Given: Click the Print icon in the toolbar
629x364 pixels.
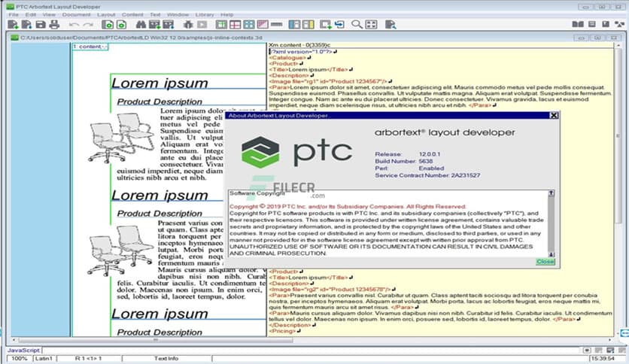Looking at the screenshot, I should 54,25.
